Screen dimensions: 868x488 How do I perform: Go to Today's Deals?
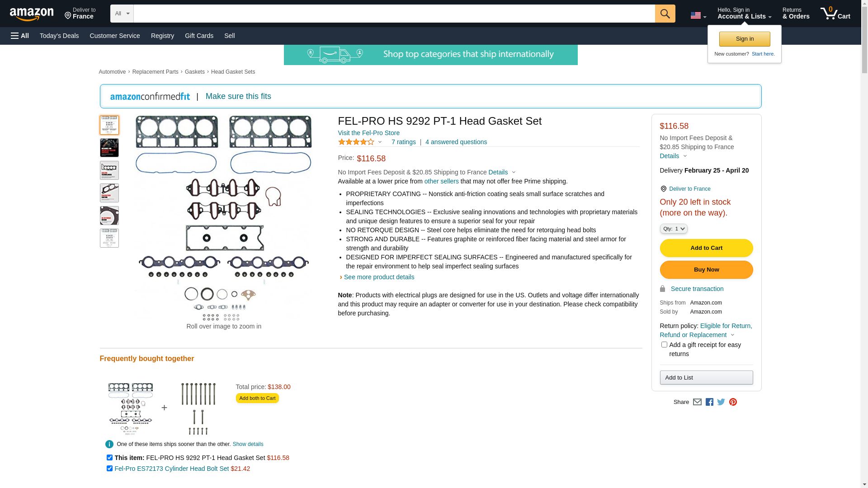[x=59, y=36]
